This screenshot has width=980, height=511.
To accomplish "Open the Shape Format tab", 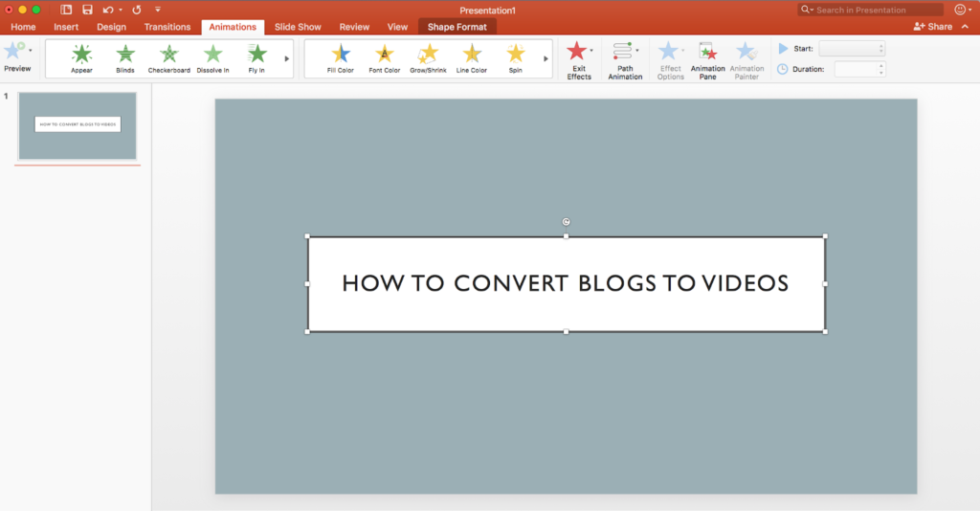I will pos(457,27).
